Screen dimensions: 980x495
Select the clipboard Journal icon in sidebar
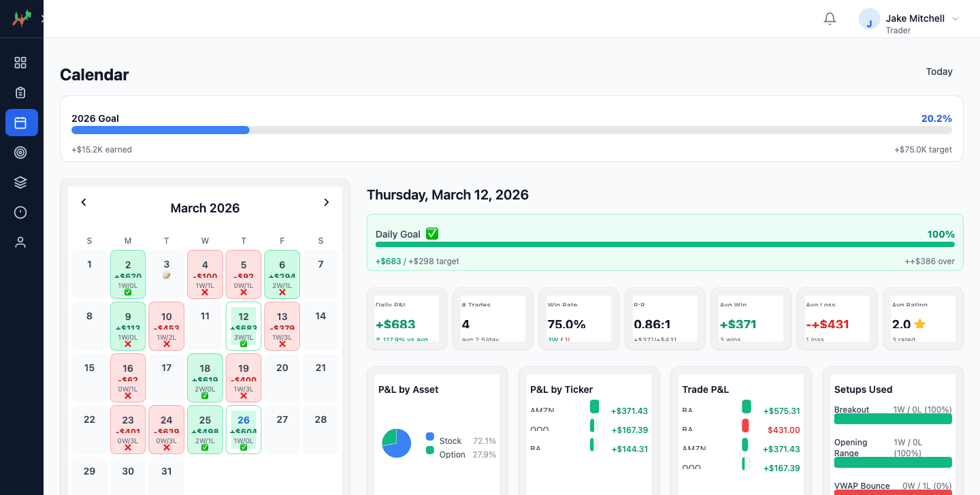point(20,92)
